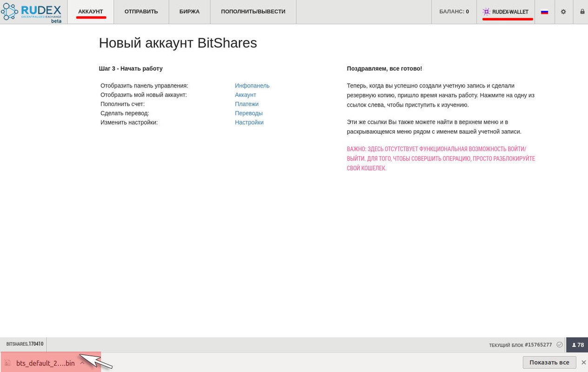Click the Текущий блок #15765277 status
The height and width of the screenshot is (372, 588).
click(x=521, y=345)
